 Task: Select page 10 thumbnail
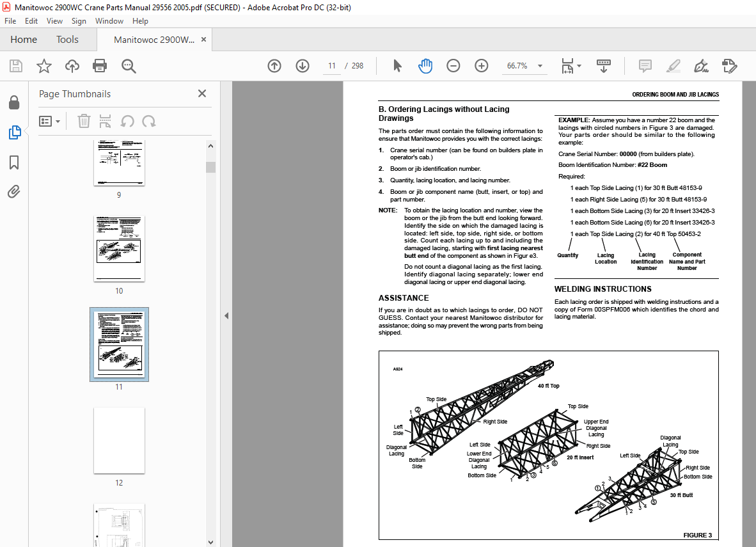click(x=119, y=248)
